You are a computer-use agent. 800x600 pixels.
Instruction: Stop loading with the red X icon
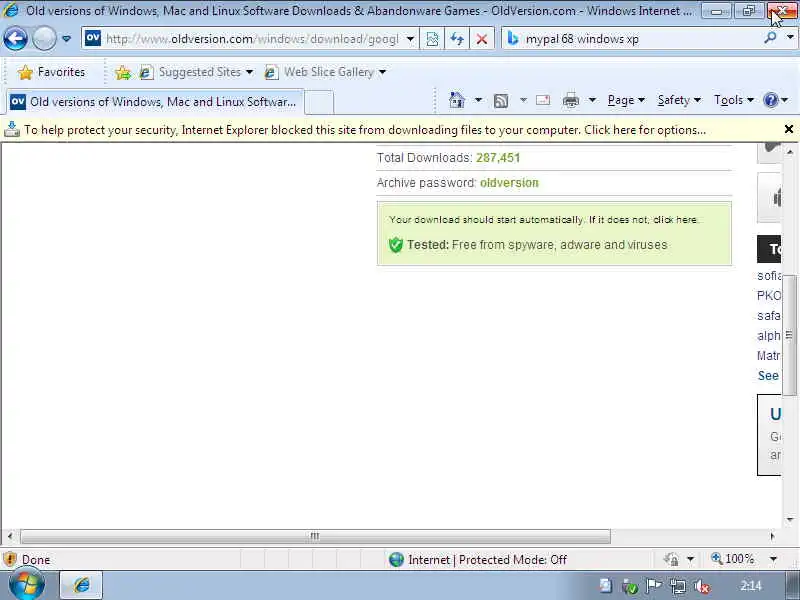[482, 39]
